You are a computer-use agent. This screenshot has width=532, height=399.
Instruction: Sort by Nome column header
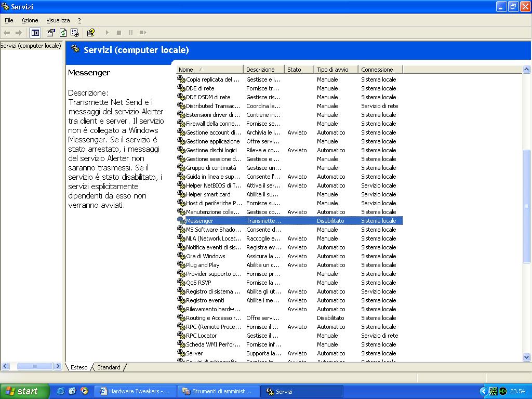click(210, 70)
